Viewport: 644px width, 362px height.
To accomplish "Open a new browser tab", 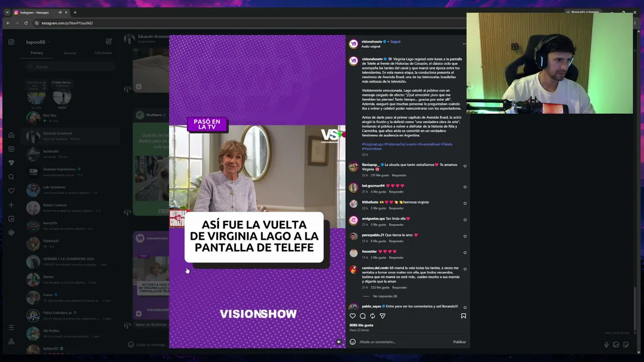I will click(75, 13).
